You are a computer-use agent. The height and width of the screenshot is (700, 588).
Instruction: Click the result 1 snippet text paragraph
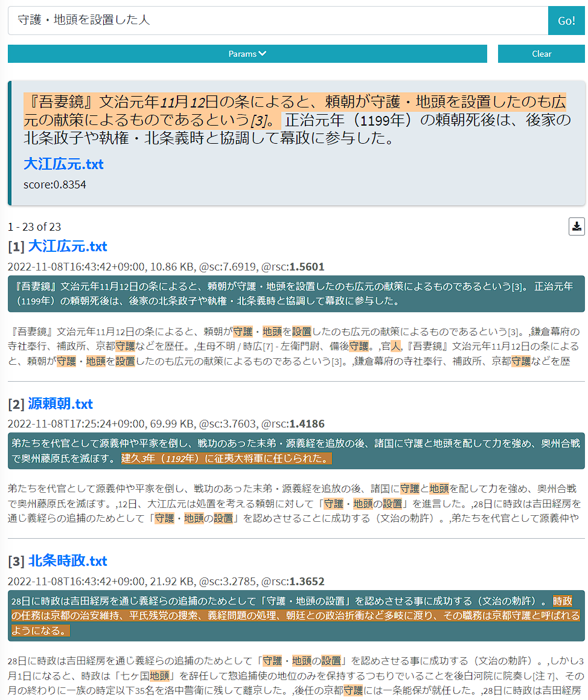point(295,347)
